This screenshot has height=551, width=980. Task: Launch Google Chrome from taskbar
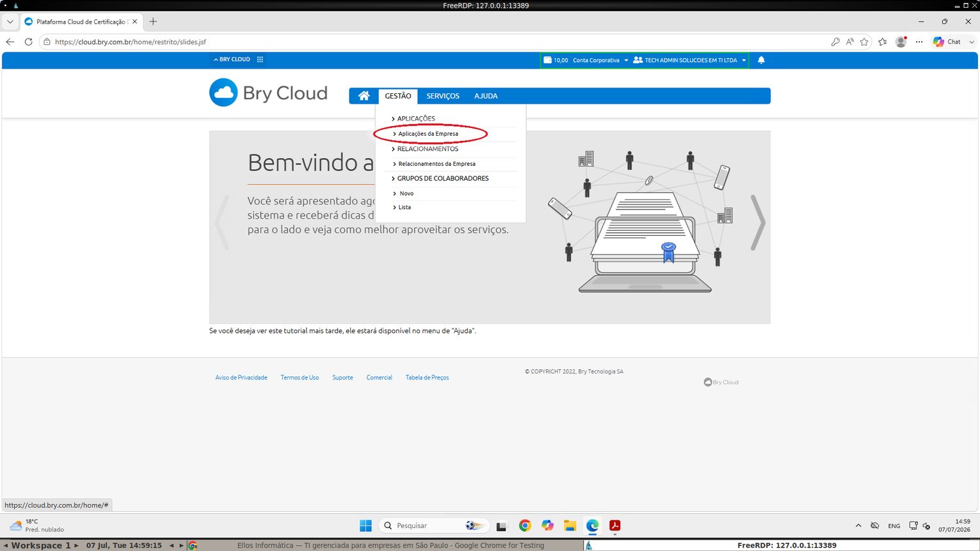pyautogui.click(x=525, y=526)
